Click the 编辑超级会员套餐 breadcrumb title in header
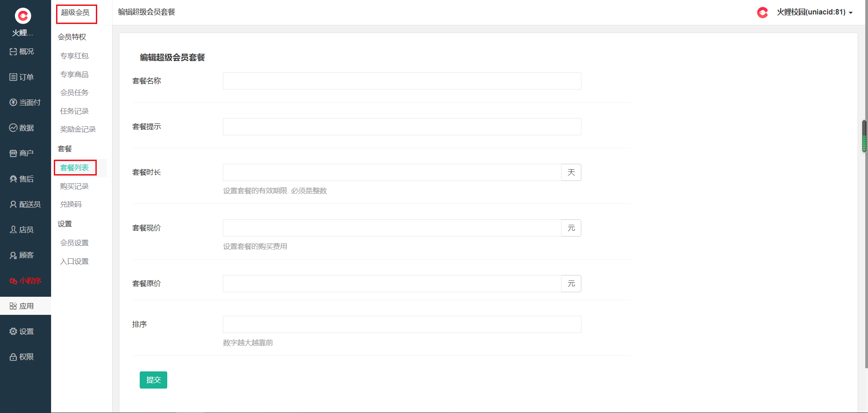Screen dimensions: 868x413 [146, 12]
